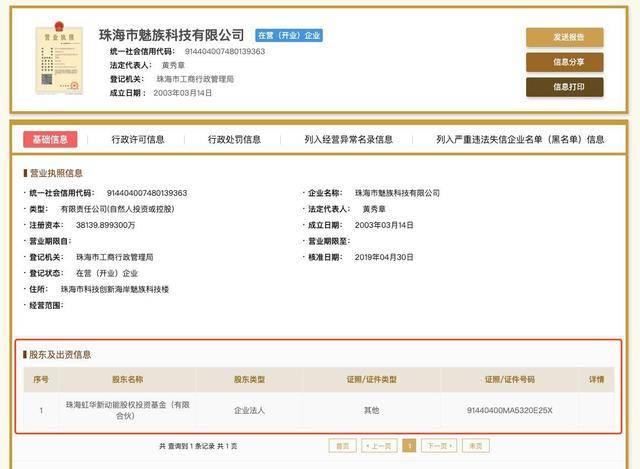The width and height of the screenshot is (640, 469).
Task: Go to 首页 in pagination
Action: click(342, 446)
